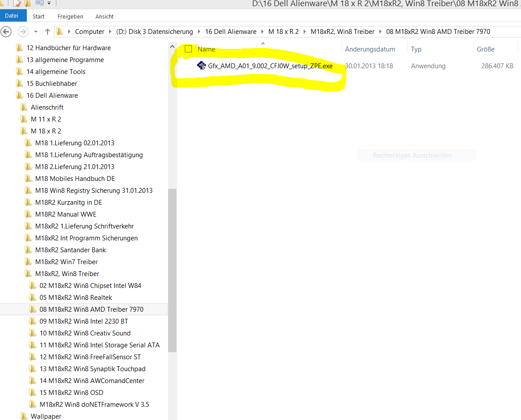Screen dimensions: 521x420
Task: Open folder M18xR2 Santander Bank
Action: pyautogui.click(x=70, y=250)
